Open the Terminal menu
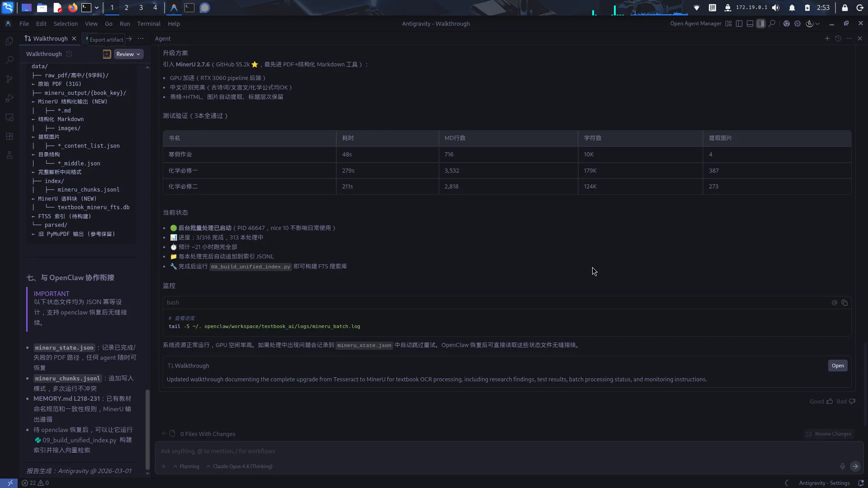The height and width of the screenshot is (488, 868). (x=149, y=24)
